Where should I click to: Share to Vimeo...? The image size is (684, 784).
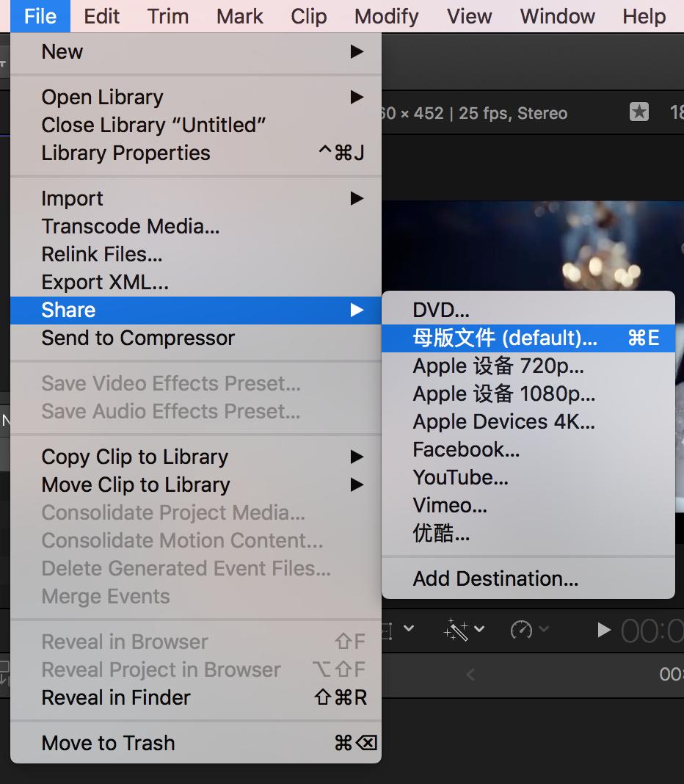point(528,506)
